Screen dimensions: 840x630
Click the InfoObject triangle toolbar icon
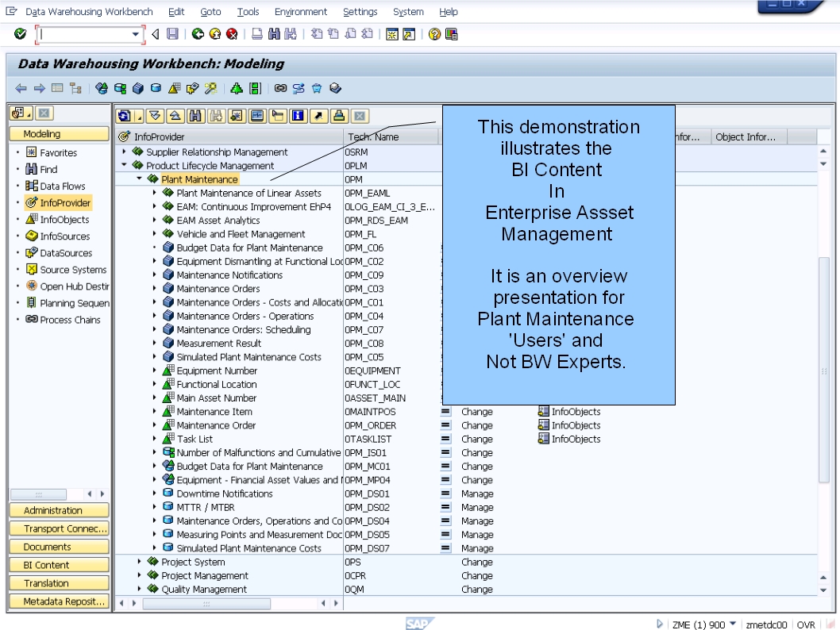(x=174, y=88)
